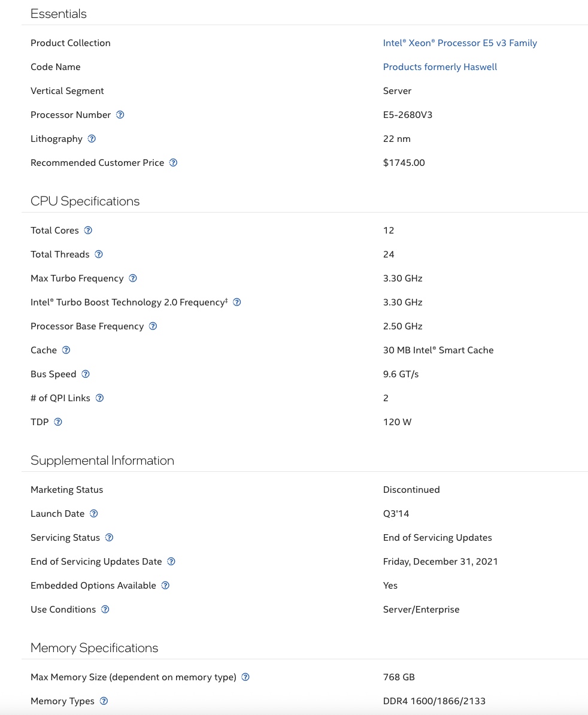Click the question mark beside Use Conditions
Image resolution: width=588 pixels, height=715 pixels.
105,610
